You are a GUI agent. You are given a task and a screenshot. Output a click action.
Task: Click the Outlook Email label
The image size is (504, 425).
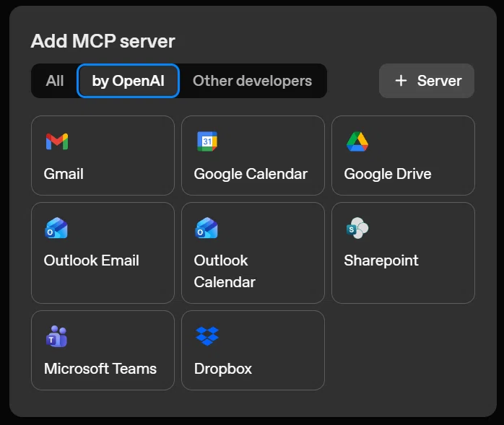click(92, 260)
